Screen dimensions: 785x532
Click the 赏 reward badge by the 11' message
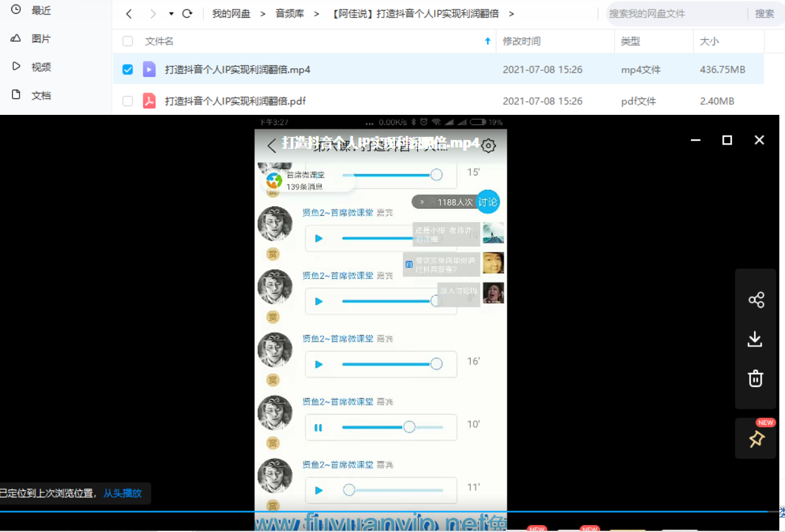[x=273, y=505]
